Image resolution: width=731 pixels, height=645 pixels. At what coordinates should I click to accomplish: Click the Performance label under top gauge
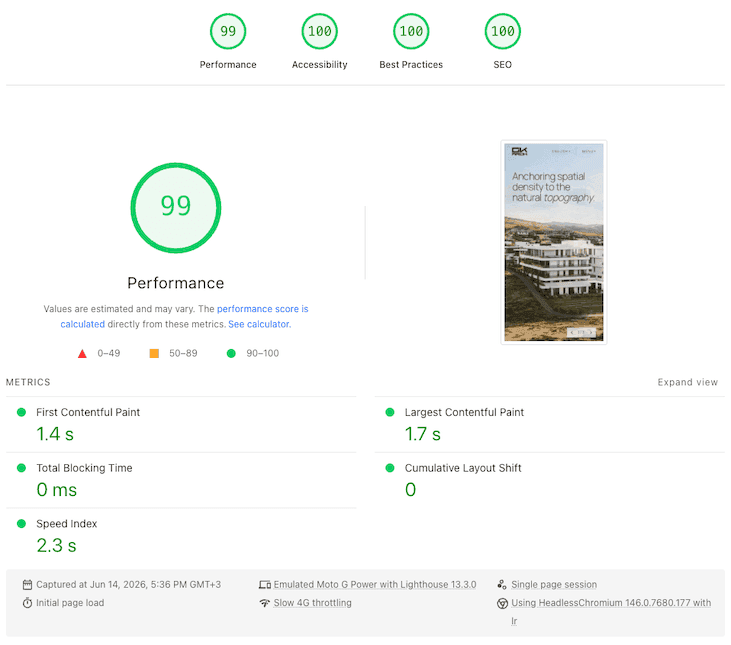pos(228,65)
